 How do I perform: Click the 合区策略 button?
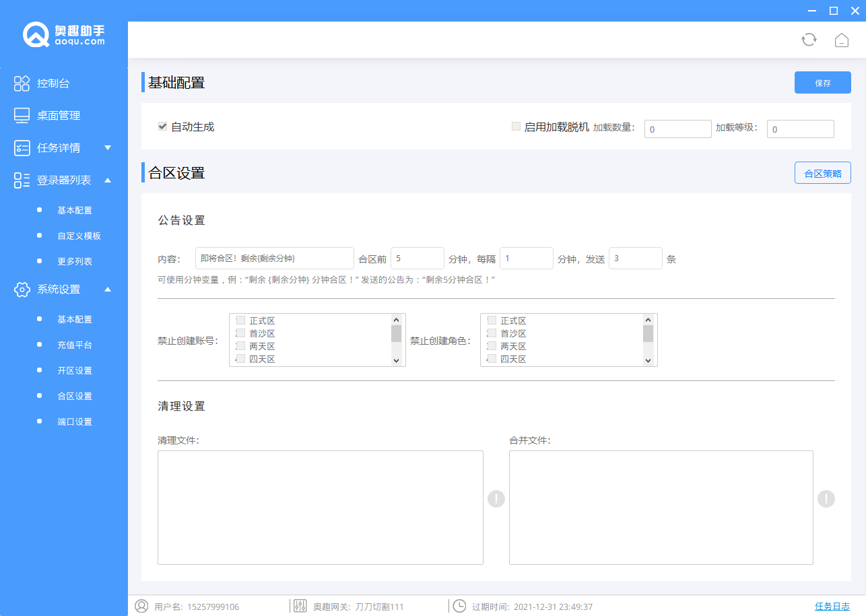tap(823, 173)
